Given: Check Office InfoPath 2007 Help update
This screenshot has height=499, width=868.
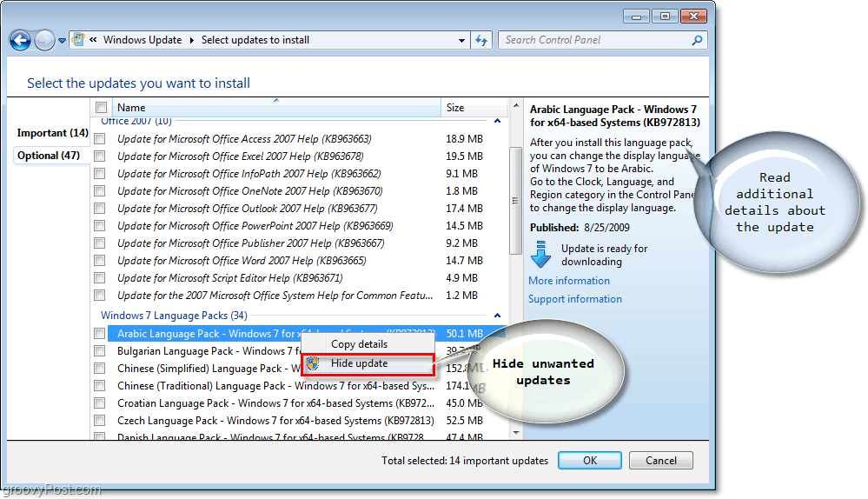Looking at the screenshot, I should (x=100, y=174).
